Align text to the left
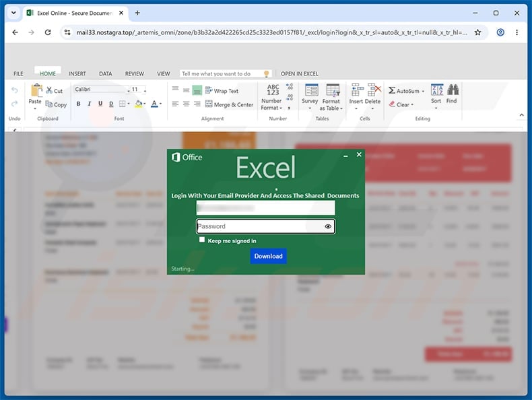Image resolution: width=532 pixels, height=400 pixels. [175, 104]
